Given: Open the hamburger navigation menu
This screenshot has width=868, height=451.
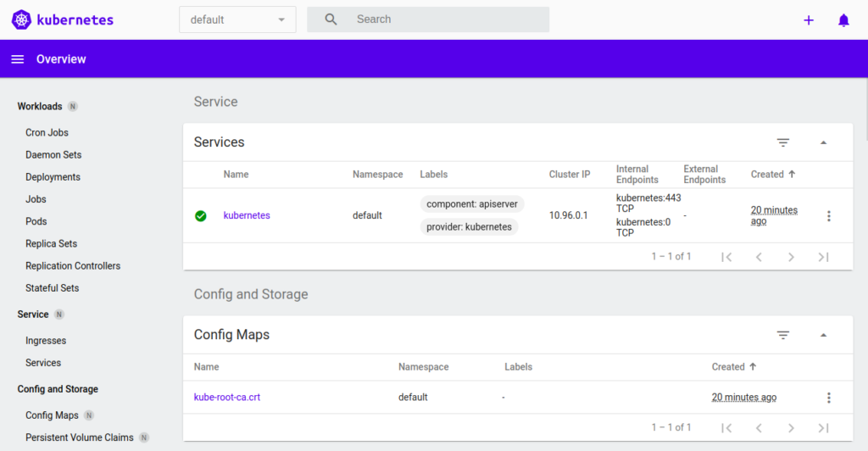Looking at the screenshot, I should tap(18, 59).
